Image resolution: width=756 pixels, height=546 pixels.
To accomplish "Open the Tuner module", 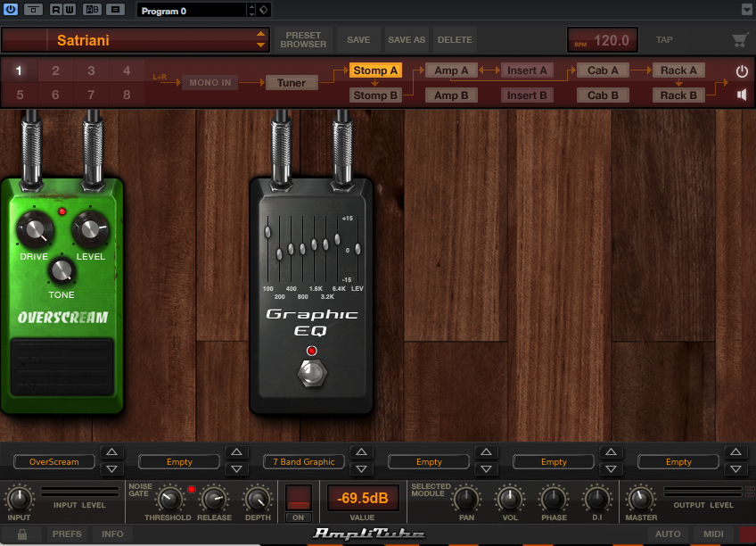I will point(292,83).
